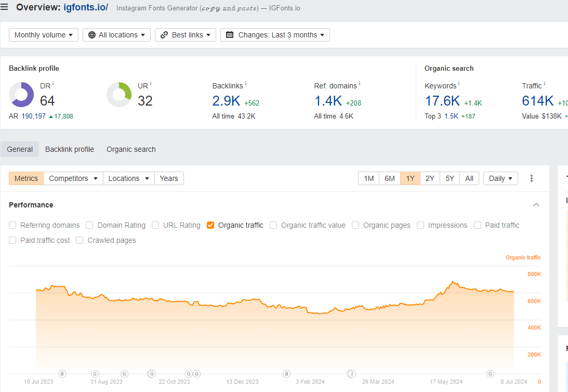Click the Traffic info icon

pos(545,84)
